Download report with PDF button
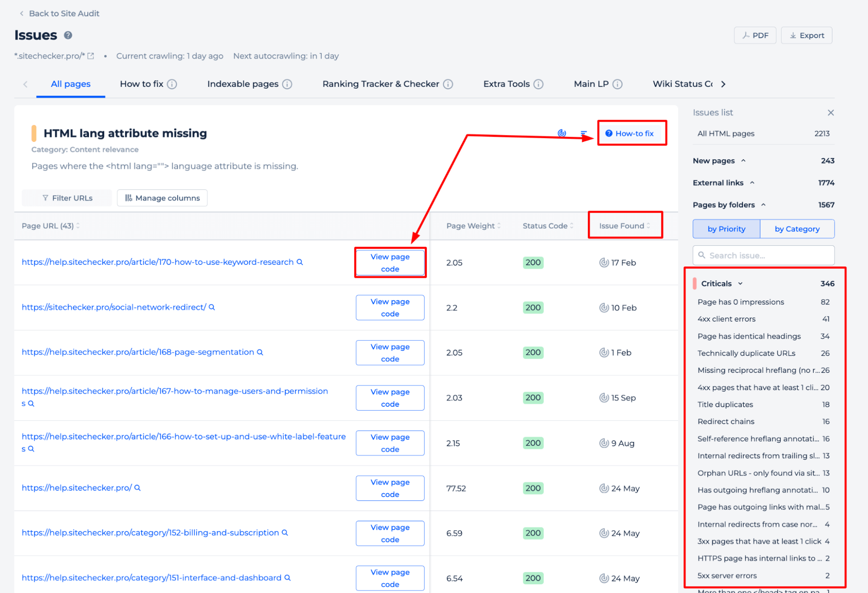The height and width of the screenshot is (593, 868). (755, 36)
